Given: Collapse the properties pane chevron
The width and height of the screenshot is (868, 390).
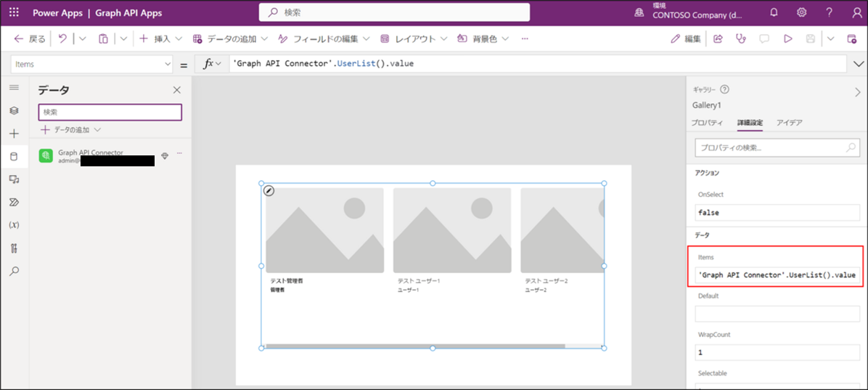Looking at the screenshot, I should coord(858,92).
